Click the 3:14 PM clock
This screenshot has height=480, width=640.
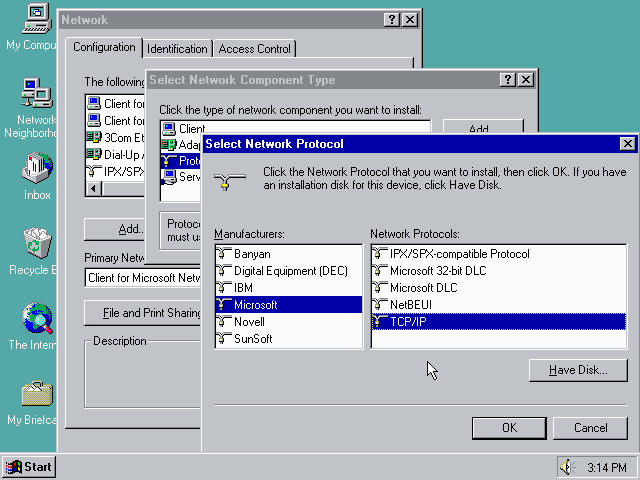607,467
